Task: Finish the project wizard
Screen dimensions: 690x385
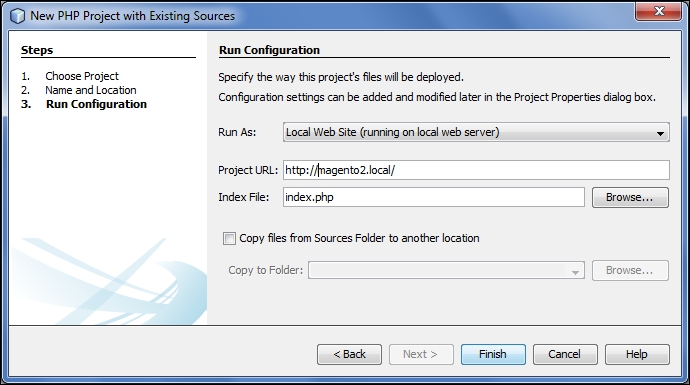Action: [493, 354]
